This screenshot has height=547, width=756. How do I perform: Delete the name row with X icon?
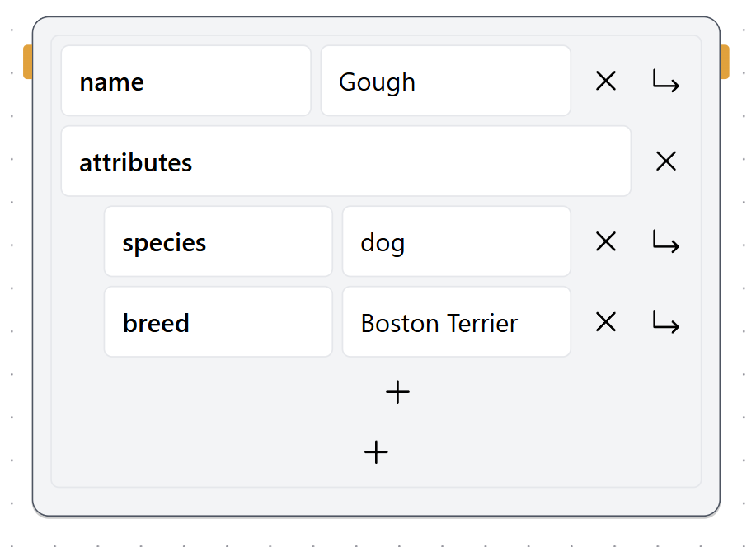tap(606, 81)
